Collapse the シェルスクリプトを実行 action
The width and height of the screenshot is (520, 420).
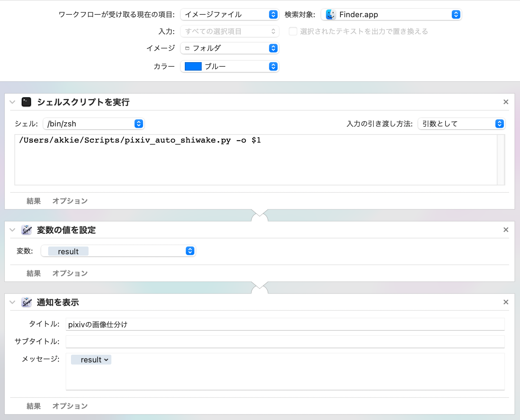tap(13, 102)
